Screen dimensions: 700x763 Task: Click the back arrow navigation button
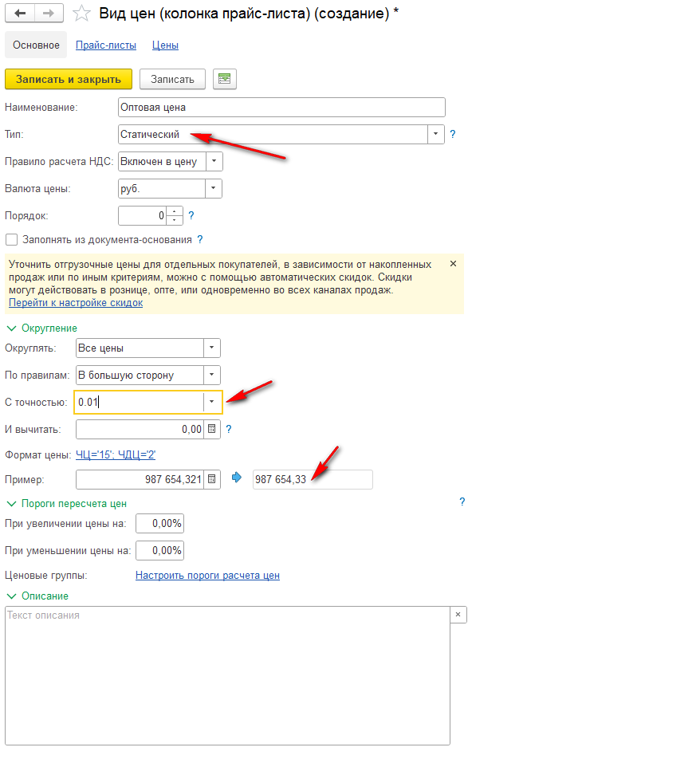(x=20, y=13)
